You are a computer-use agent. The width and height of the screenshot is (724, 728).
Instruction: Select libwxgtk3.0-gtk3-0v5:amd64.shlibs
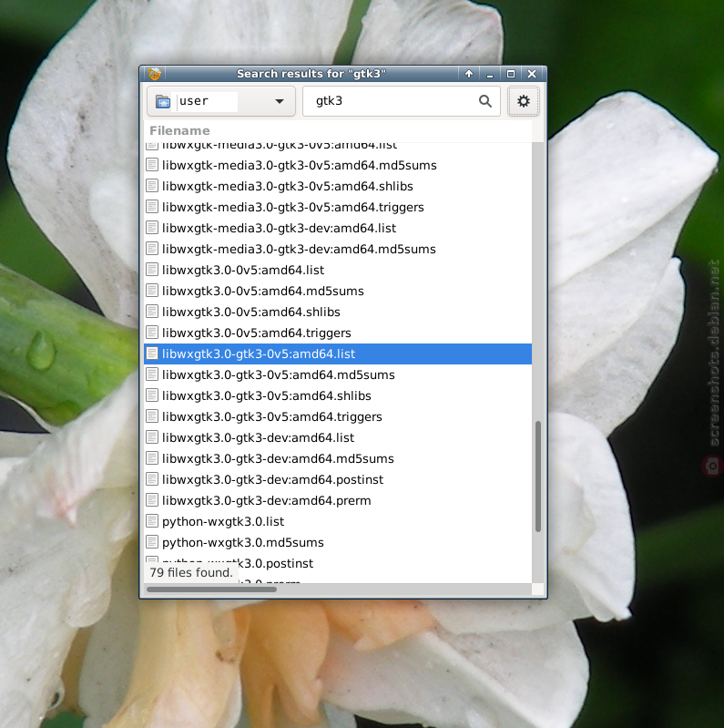point(339,395)
